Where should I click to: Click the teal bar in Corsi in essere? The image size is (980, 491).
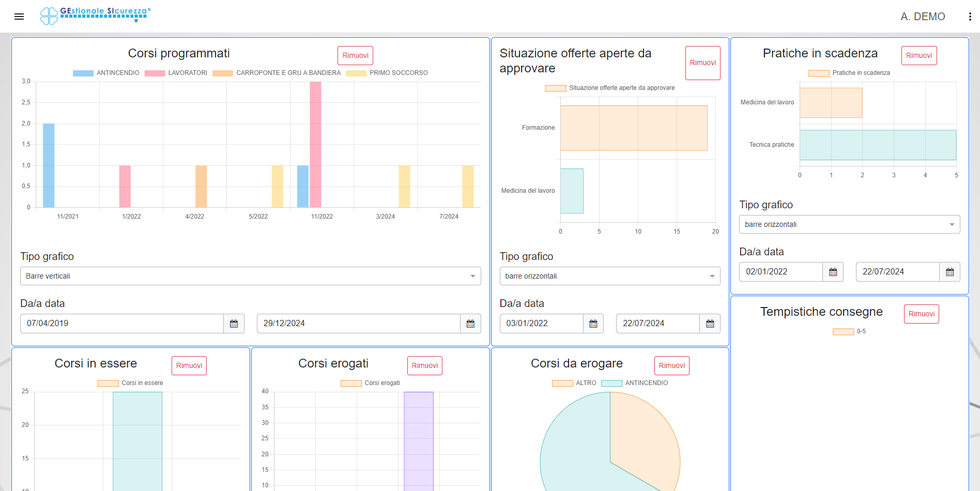click(x=137, y=441)
